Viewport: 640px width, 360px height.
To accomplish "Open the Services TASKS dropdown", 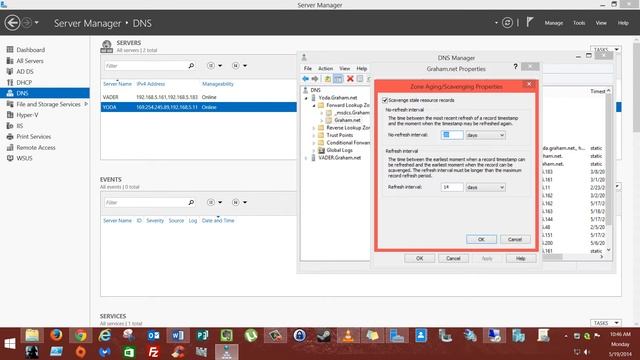I will click(x=606, y=323).
